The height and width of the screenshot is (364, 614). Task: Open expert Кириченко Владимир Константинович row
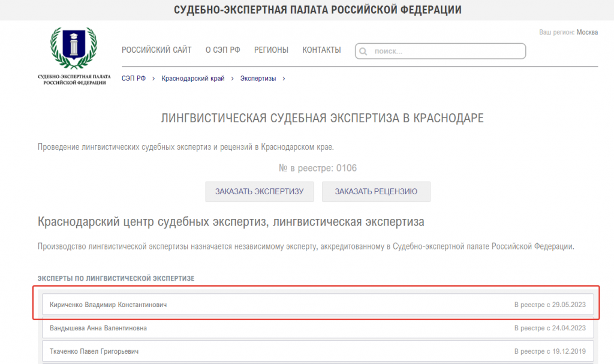tap(318, 305)
